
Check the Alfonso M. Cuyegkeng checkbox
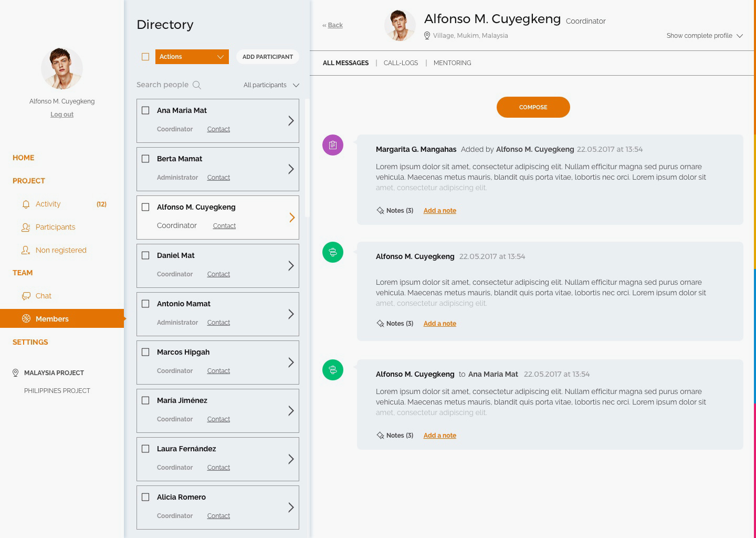[145, 207]
